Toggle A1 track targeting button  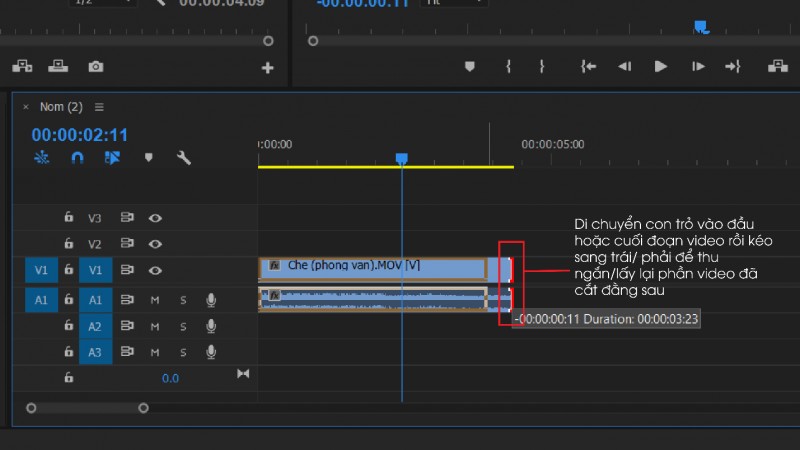coord(95,300)
